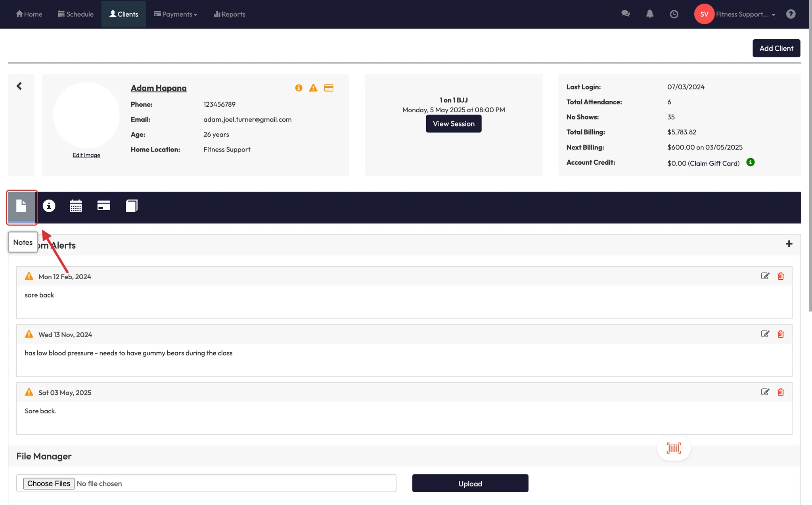Open the Notes tab icon

21,206
